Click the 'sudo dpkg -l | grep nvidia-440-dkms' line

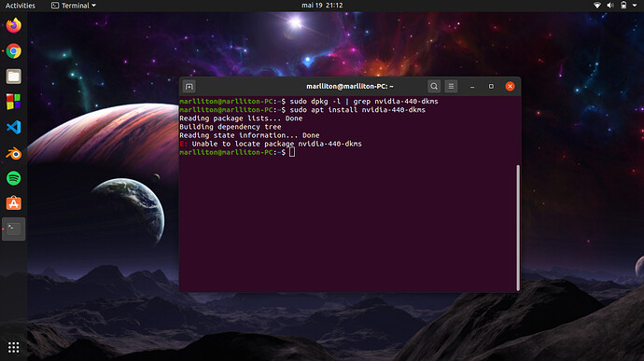click(x=364, y=102)
